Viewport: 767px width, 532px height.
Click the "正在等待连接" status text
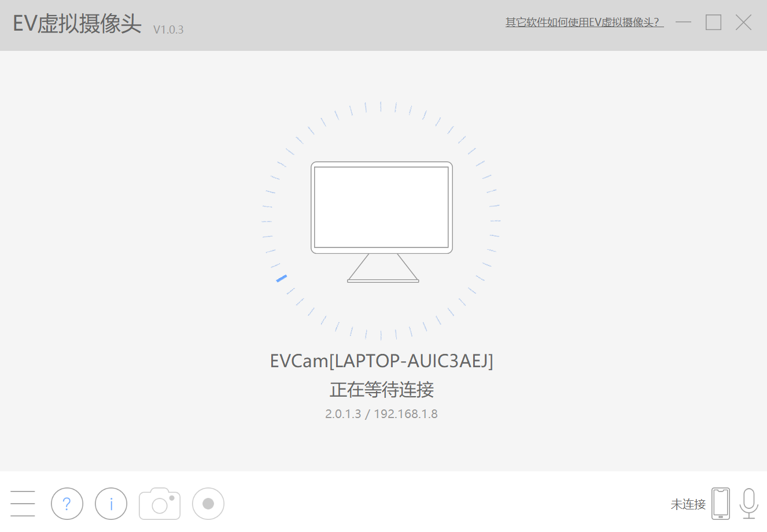[x=382, y=390]
